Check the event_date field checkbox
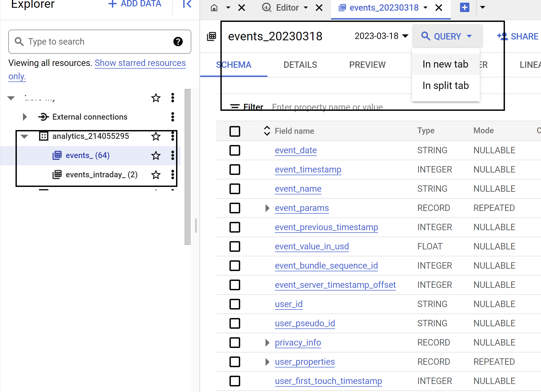 (x=235, y=150)
